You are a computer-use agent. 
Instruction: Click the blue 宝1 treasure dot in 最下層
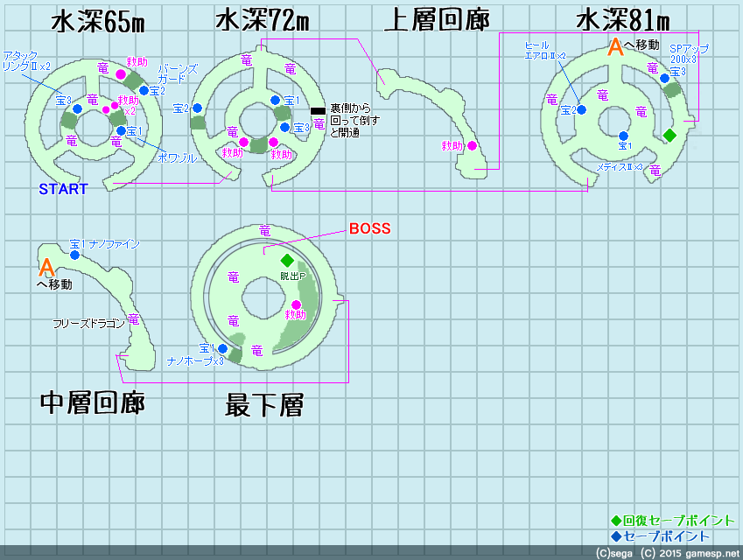[222, 349]
